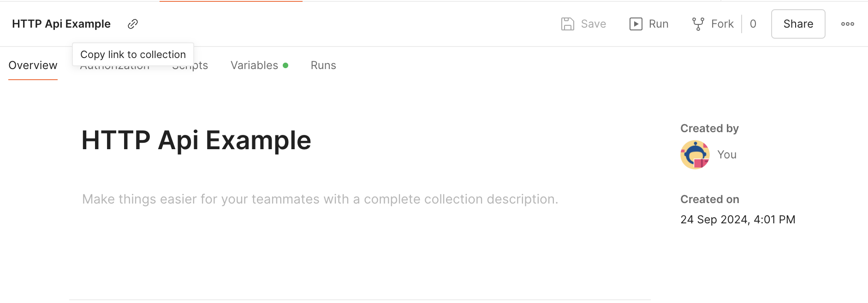
Task: Click the copy link to collection icon
Action: tap(133, 24)
